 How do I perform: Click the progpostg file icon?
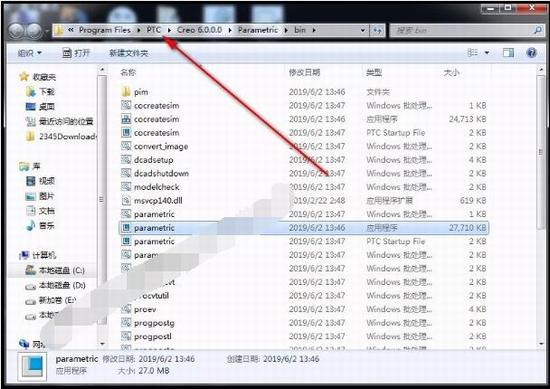(126, 323)
